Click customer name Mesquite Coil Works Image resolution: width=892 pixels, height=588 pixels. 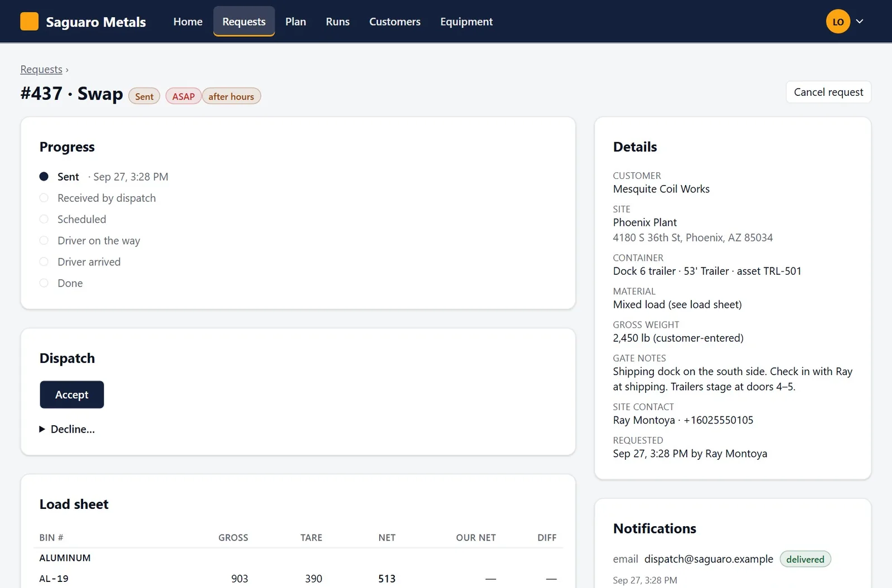click(x=661, y=189)
